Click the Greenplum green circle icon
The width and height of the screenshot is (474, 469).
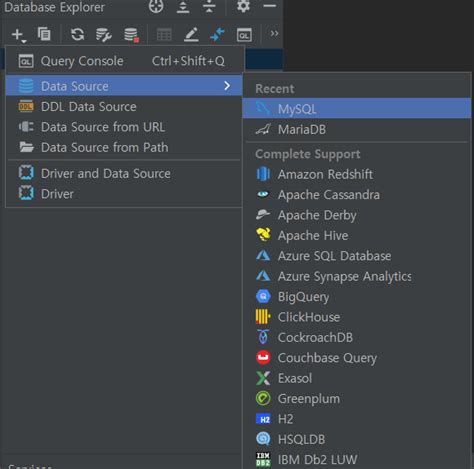(263, 398)
